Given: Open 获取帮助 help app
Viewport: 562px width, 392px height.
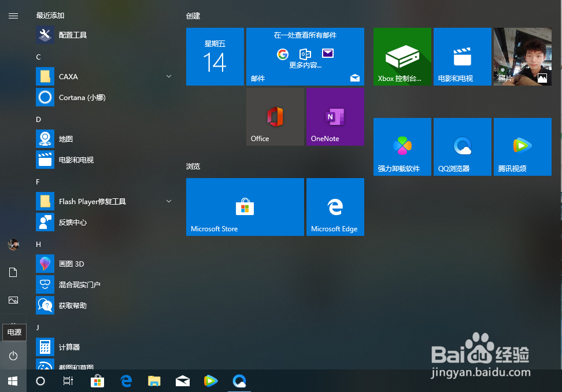Looking at the screenshot, I should pos(104,305).
